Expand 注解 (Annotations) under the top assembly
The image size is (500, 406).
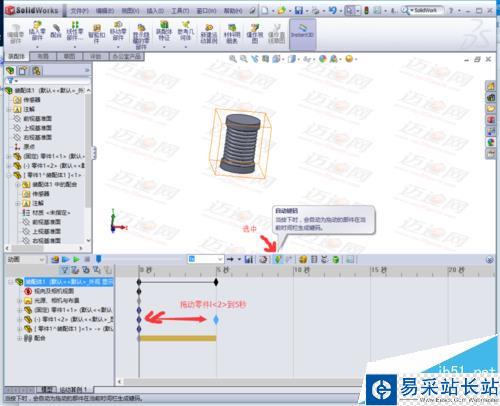tap(9, 109)
